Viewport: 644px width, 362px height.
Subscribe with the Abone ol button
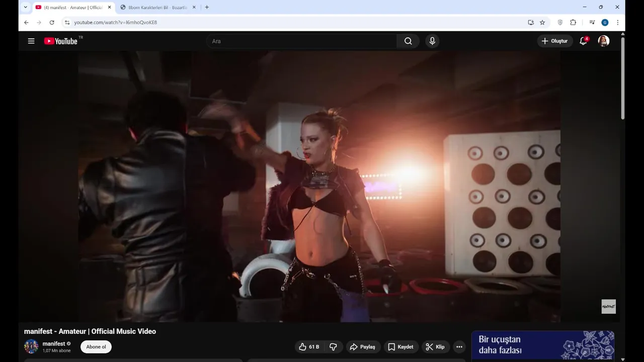pos(96,347)
